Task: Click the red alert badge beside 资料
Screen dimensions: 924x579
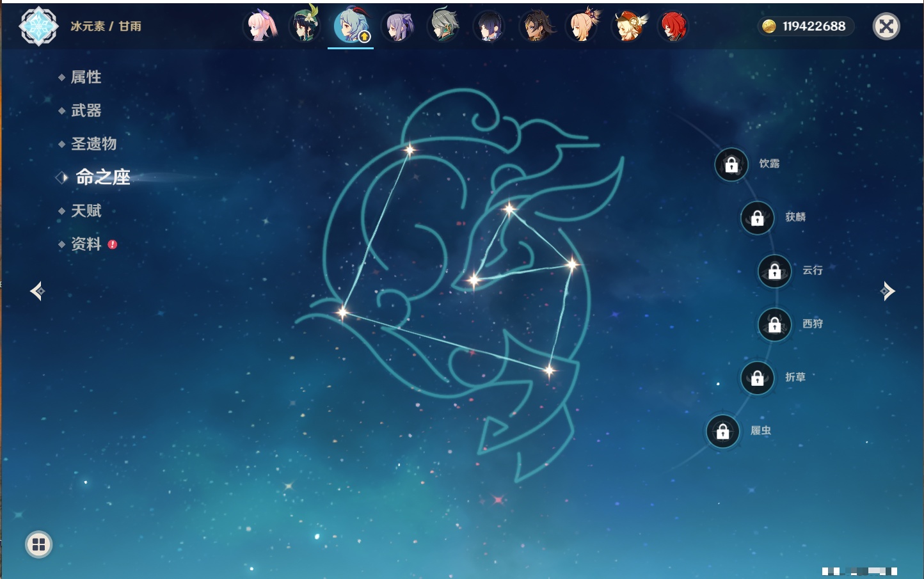Action: (113, 244)
